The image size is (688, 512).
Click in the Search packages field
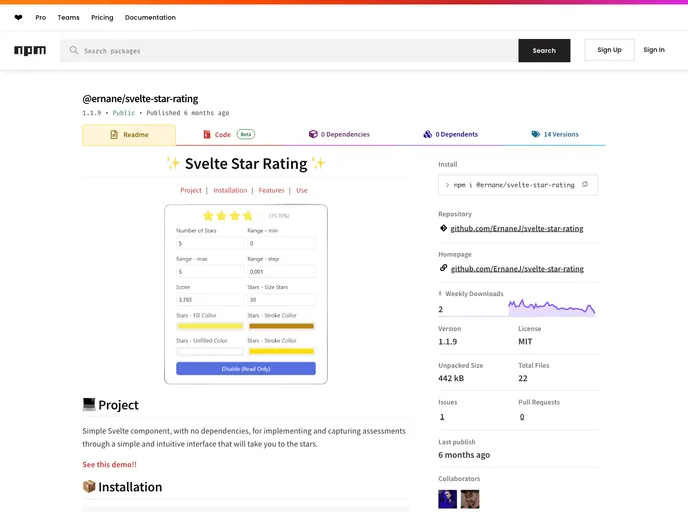point(289,50)
